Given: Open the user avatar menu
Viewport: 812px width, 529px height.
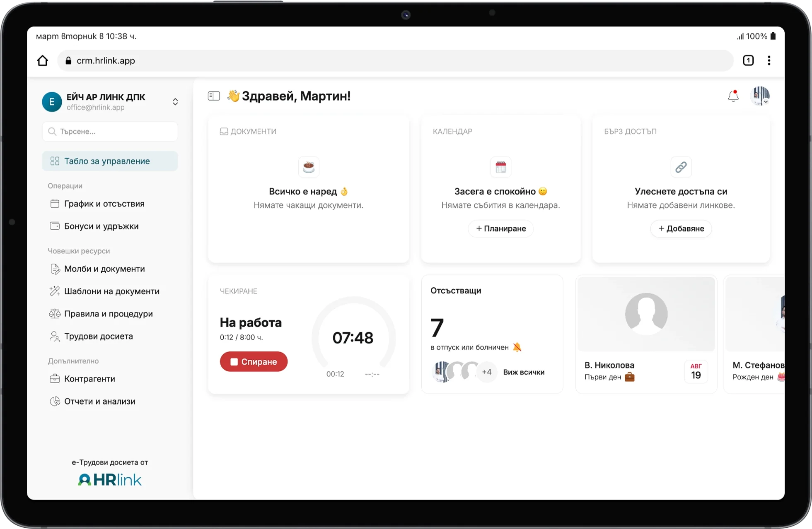Looking at the screenshot, I should click(761, 96).
